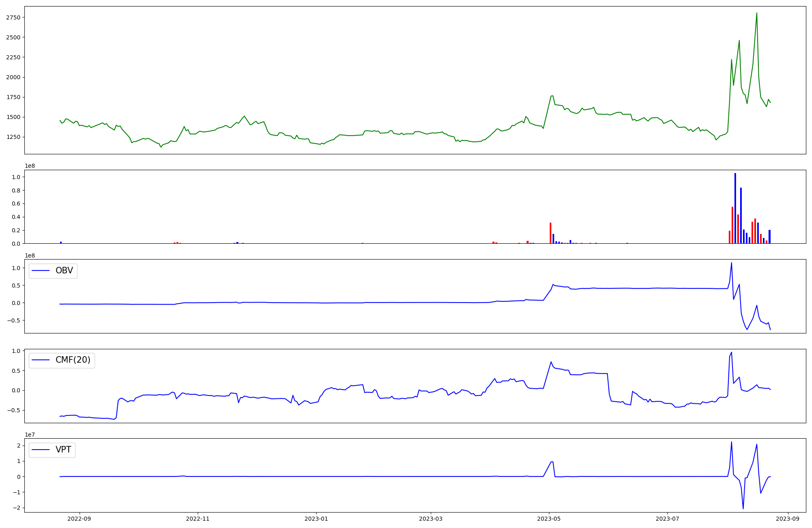Image resolution: width=812 pixels, height=528 pixels.
Task: Click the CMF(20) legend label
Action: (73, 360)
